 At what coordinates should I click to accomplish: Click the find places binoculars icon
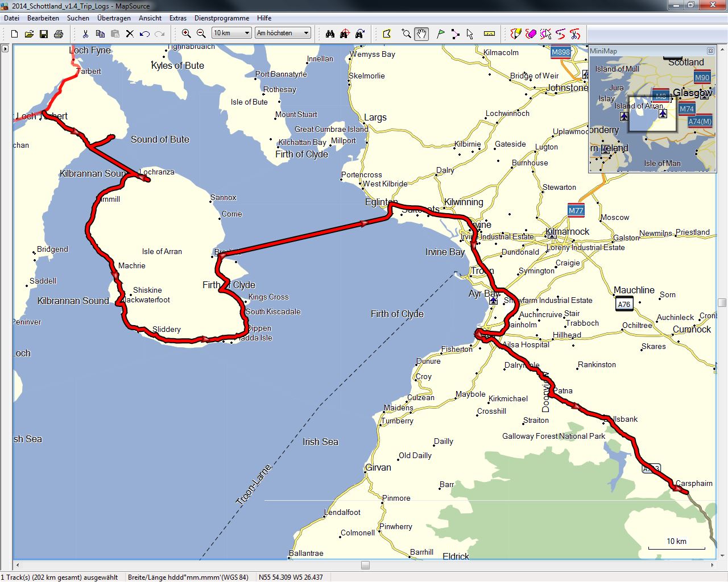point(330,34)
